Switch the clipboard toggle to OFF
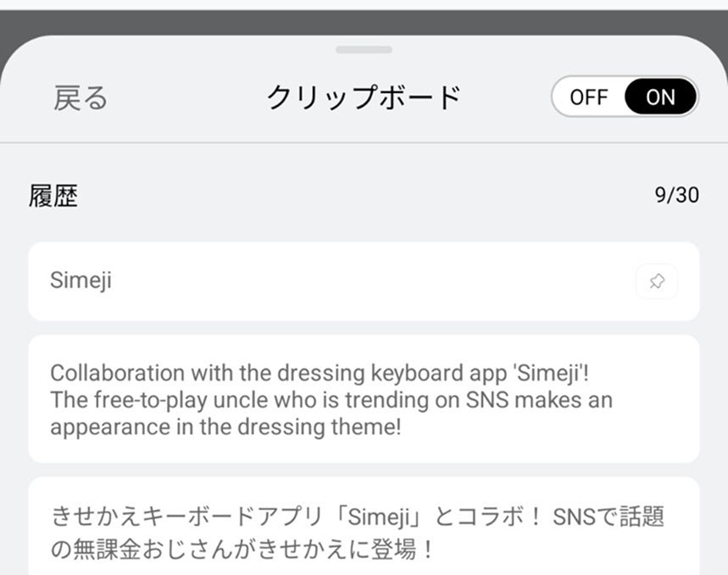Viewport: 728px width, 575px height. [x=588, y=97]
